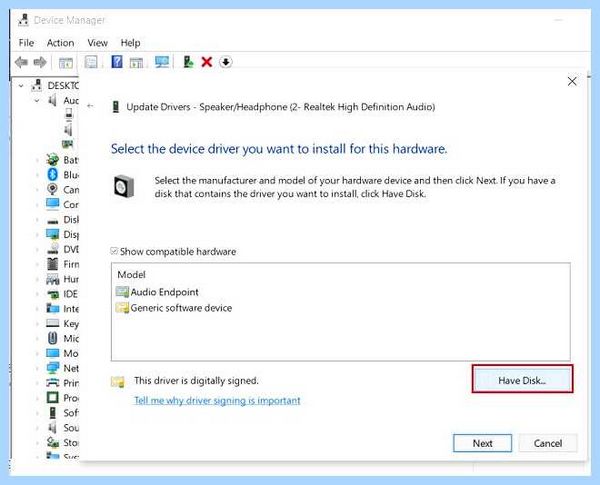The height and width of the screenshot is (485, 600).
Task: Select the Human Interface Devices icon
Action: [52, 279]
